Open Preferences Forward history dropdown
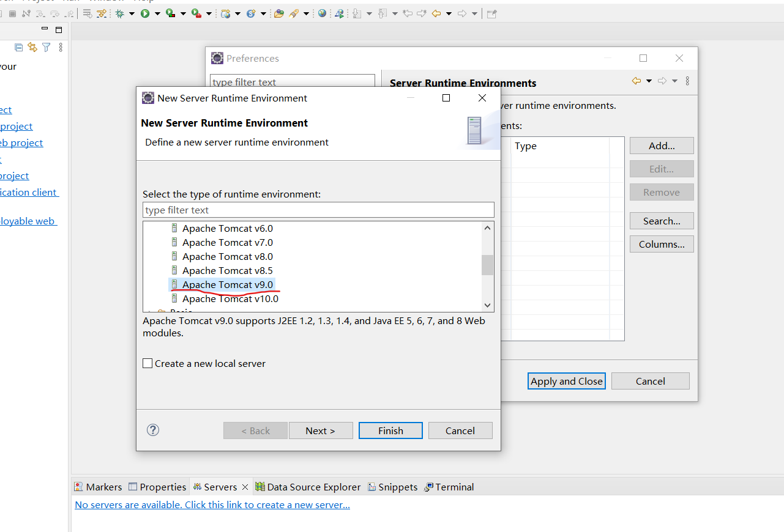 coord(674,81)
